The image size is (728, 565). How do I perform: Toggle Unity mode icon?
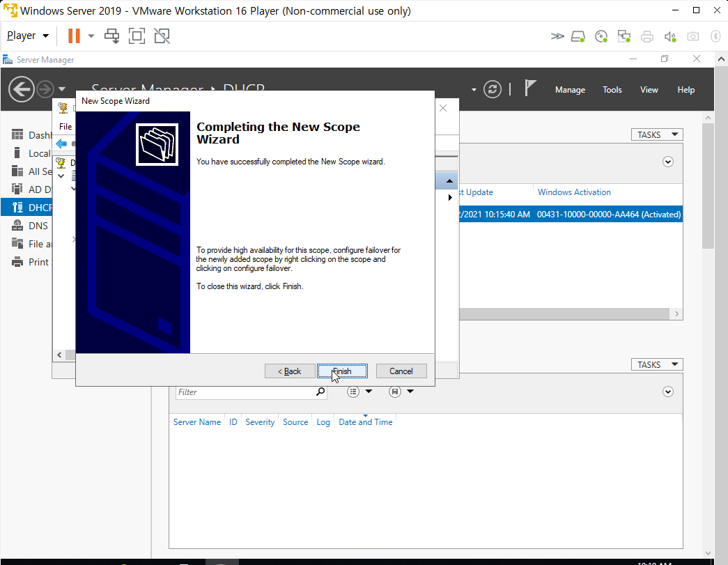(x=162, y=36)
